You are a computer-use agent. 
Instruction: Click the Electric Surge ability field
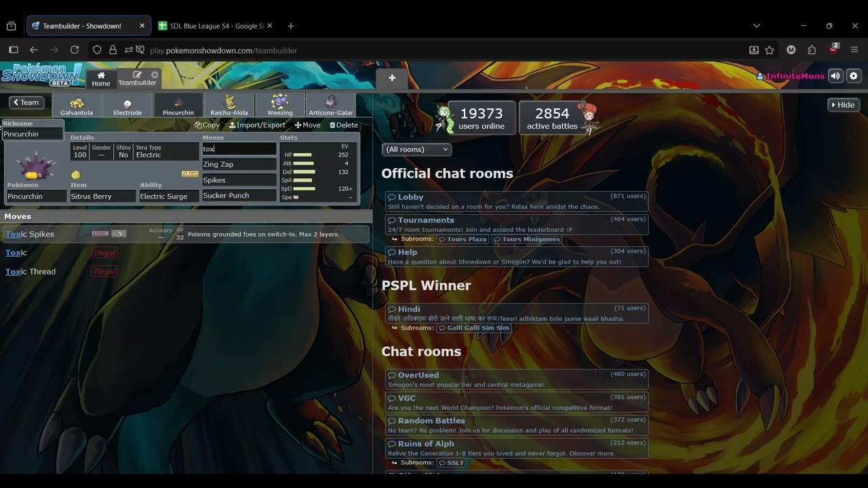coord(168,197)
